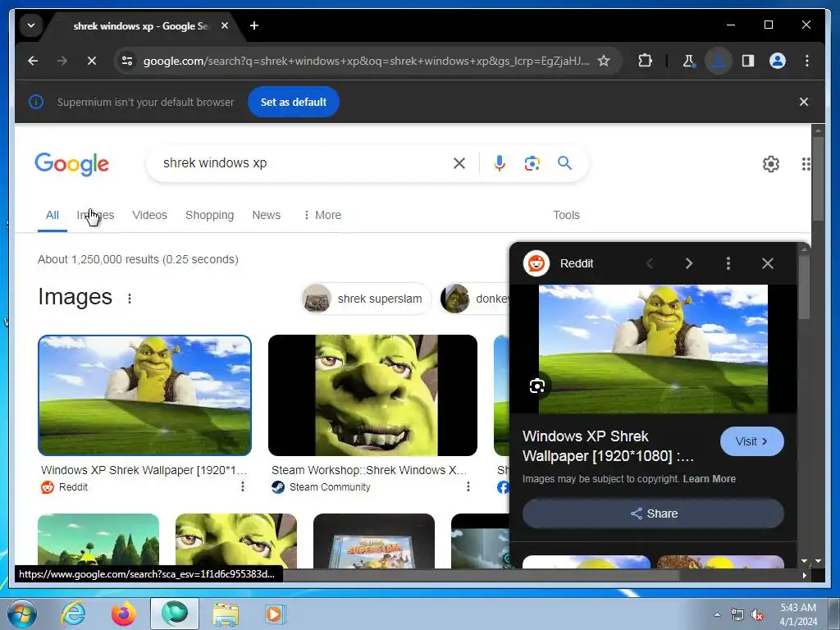
Task: Toggle the browser side panel
Action: pos(748,61)
